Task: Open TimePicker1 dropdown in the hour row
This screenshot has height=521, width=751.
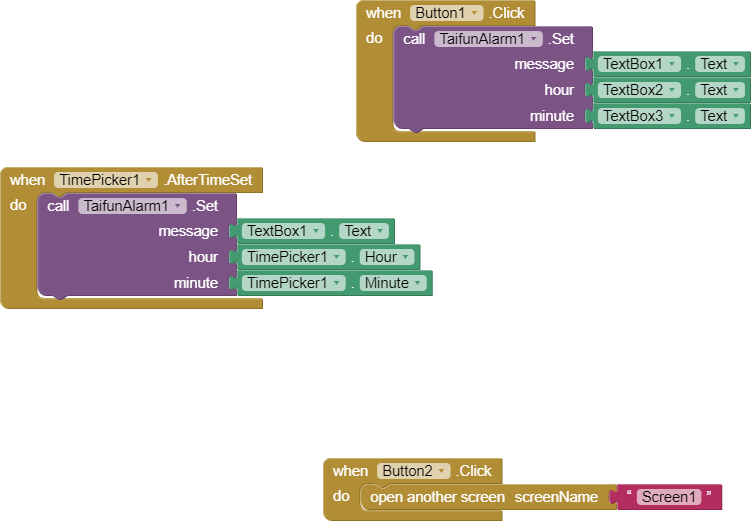Action: tap(294, 257)
